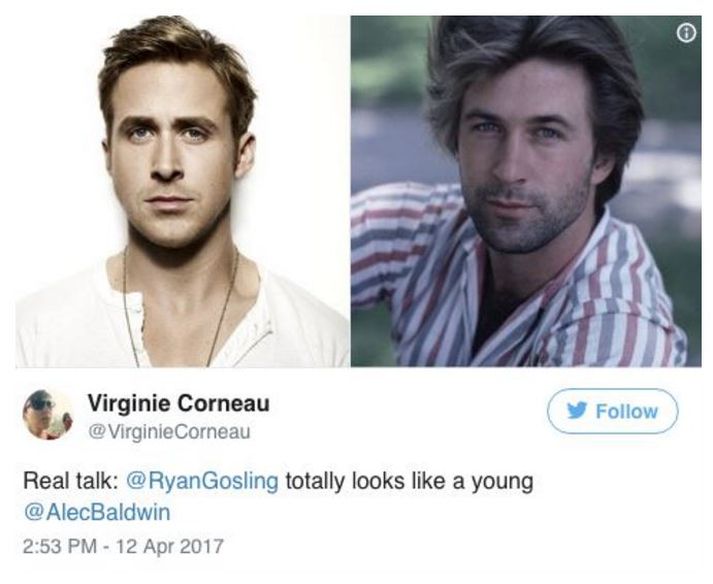This screenshot has width=713, height=584.
Task: Open Virginie Corneau's round profile avatar
Action: (48, 415)
